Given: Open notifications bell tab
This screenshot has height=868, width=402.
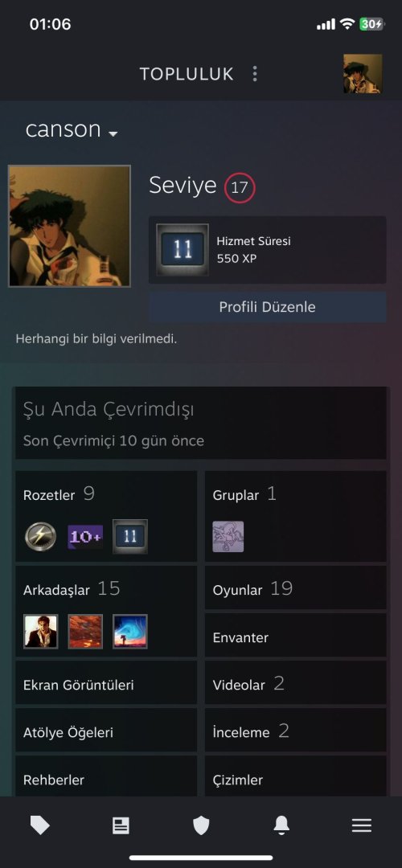Looking at the screenshot, I should [x=281, y=826].
